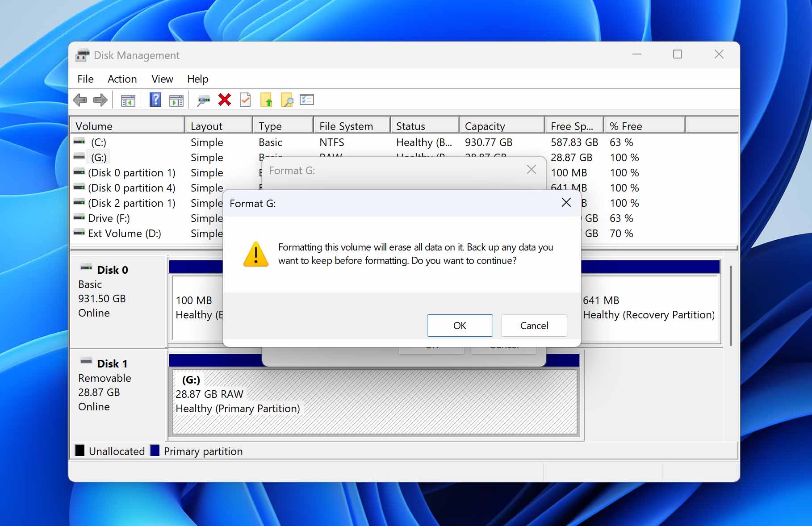Viewport: 812px width, 526px height.
Task: Click Show/Hide Console Tree toolbar icon
Action: coord(128,100)
